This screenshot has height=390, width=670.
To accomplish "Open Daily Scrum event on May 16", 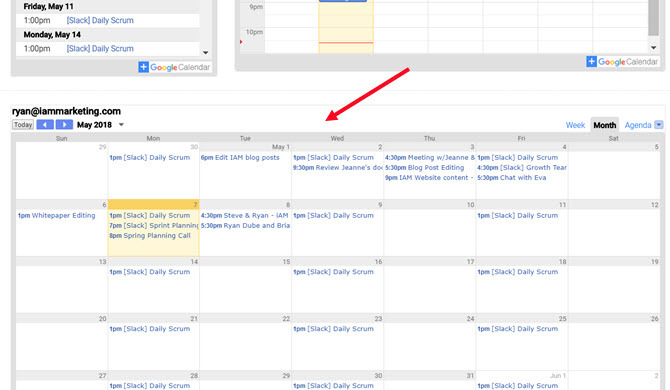I will [333, 272].
